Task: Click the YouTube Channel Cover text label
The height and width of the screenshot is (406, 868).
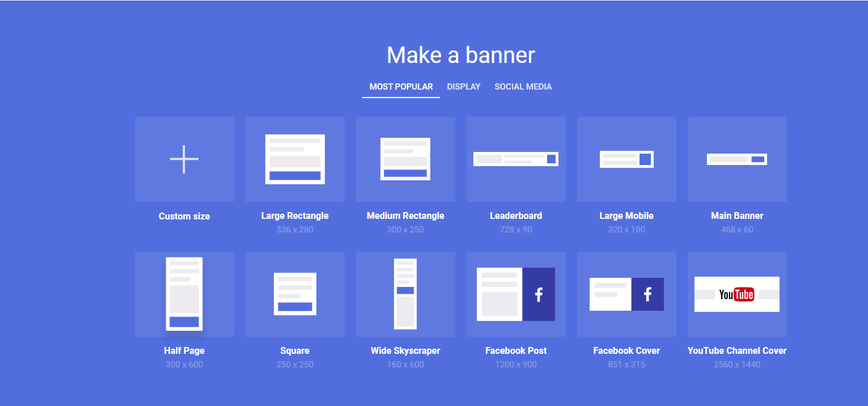Action: 737,350
